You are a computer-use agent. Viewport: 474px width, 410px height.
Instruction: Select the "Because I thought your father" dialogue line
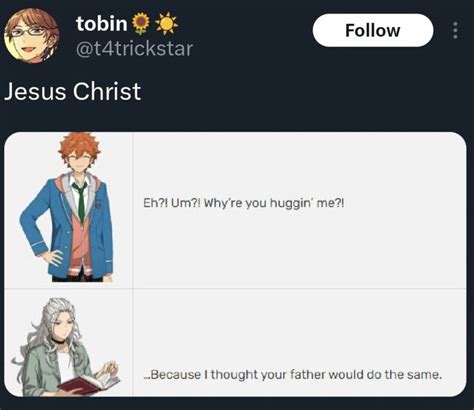(293, 375)
